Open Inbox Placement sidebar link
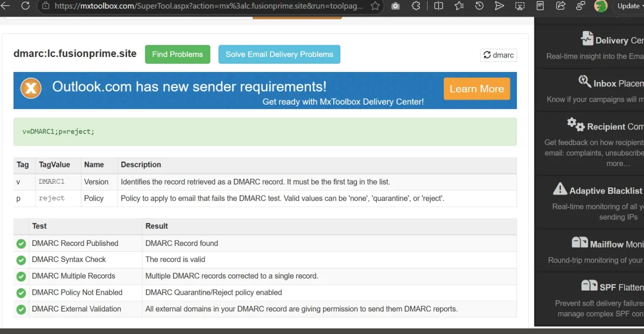 tap(618, 83)
